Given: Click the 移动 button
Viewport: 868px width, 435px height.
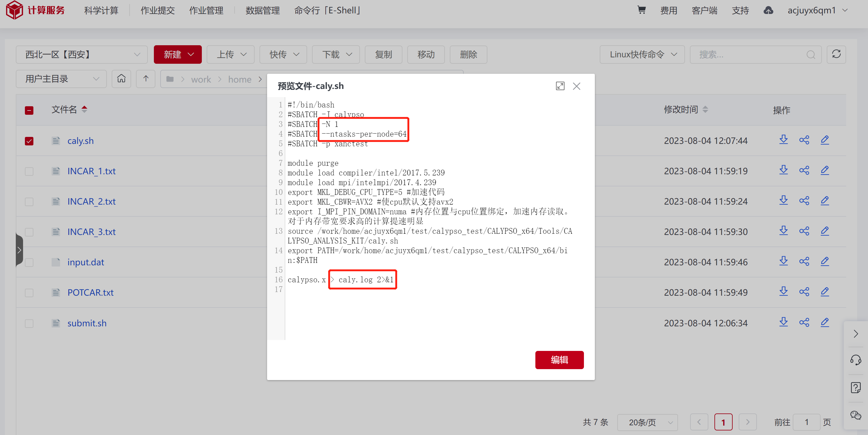Looking at the screenshot, I should tap(426, 54).
